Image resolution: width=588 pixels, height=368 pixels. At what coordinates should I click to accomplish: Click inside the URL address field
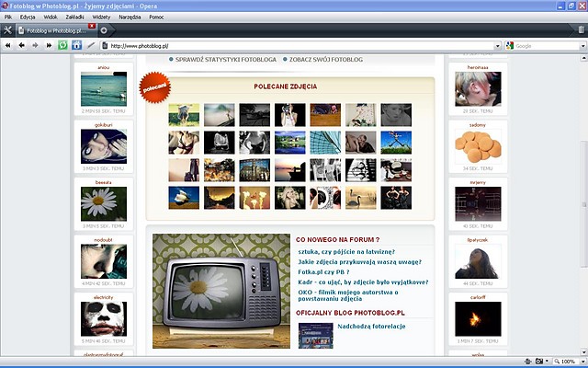[302, 46]
